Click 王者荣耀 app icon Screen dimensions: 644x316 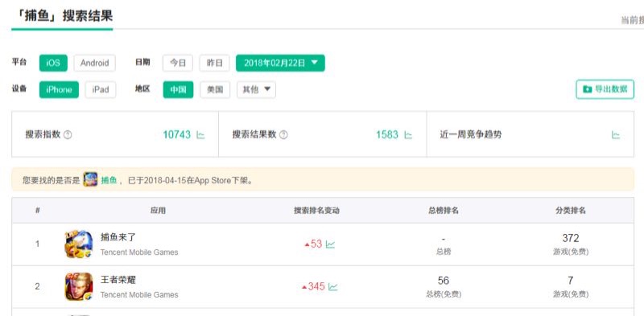pos(78,286)
